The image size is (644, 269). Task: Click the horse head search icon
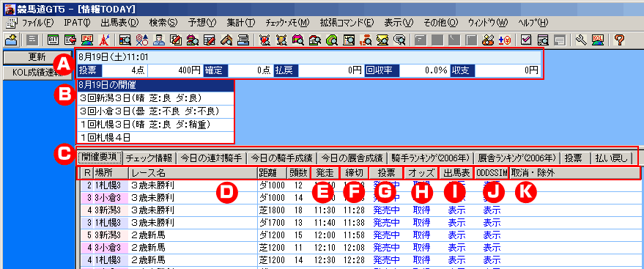pyautogui.click(x=228, y=40)
